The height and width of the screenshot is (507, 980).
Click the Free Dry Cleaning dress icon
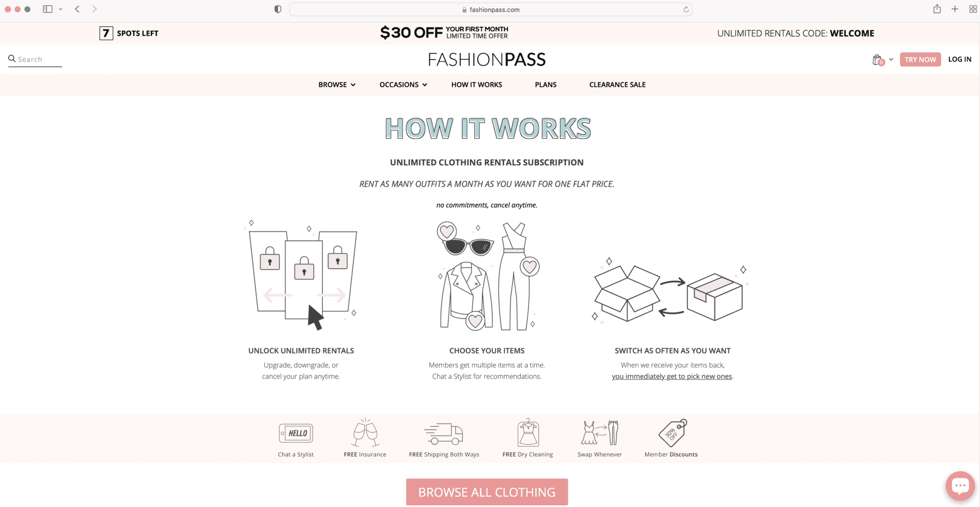(x=528, y=433)
